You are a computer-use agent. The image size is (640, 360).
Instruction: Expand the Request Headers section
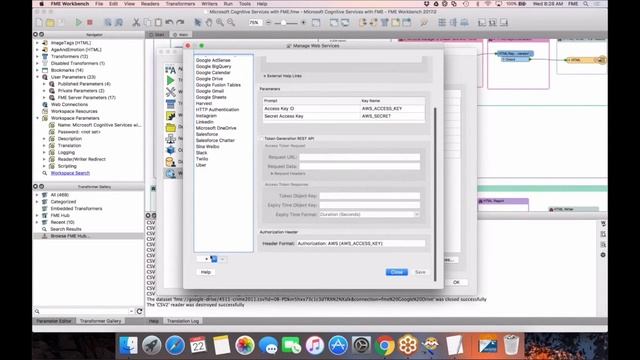pos(272,173)
